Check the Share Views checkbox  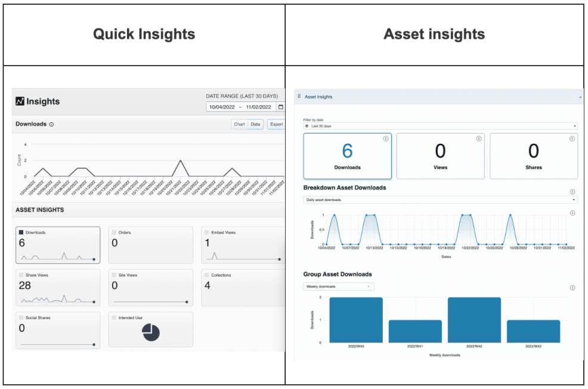point(21,275)
